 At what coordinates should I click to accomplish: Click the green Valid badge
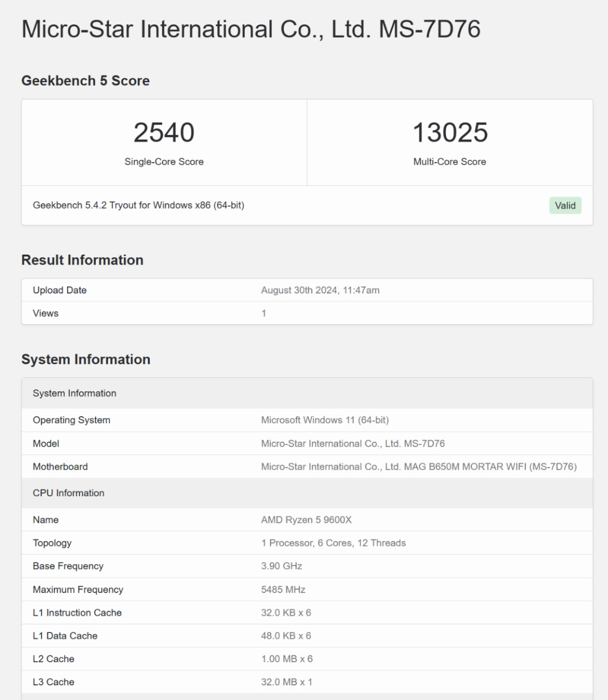click(x=565, y=206)
